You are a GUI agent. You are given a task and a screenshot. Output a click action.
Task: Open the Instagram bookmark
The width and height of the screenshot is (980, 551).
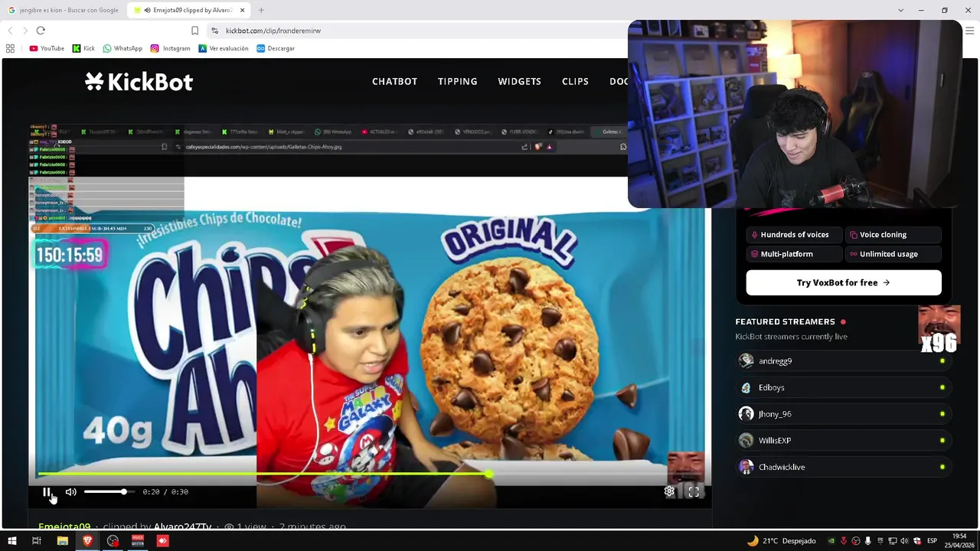point(170,48)
